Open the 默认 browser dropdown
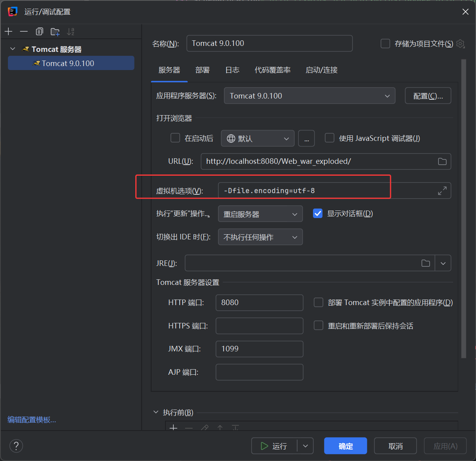476x461 pixels. coord(258,138)
